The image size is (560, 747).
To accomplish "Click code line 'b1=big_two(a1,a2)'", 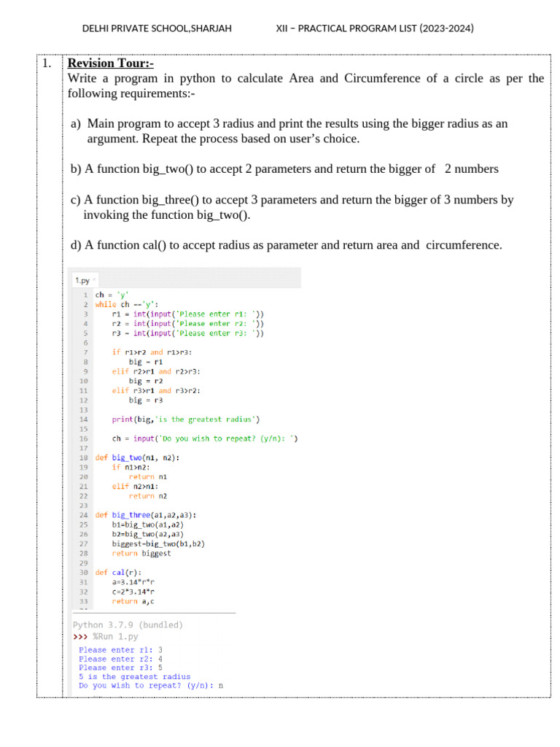I will [147, 525].
